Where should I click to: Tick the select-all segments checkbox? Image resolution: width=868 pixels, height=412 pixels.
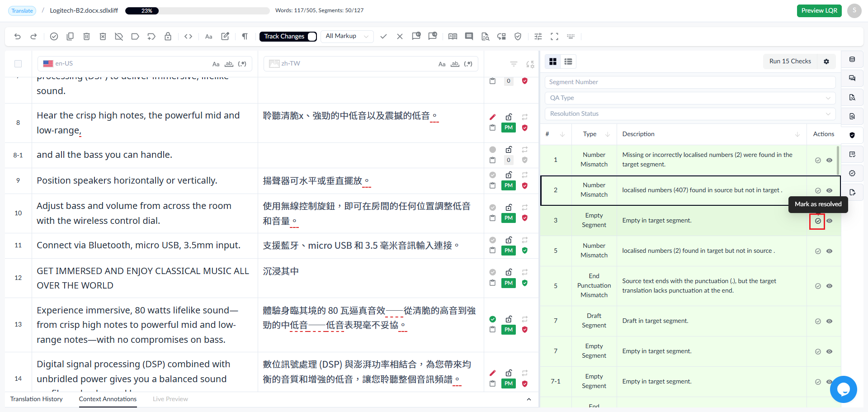click(x=18, y=64)
